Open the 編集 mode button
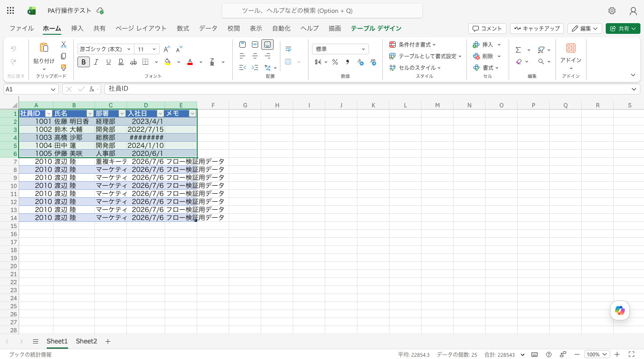 point(585,28)
